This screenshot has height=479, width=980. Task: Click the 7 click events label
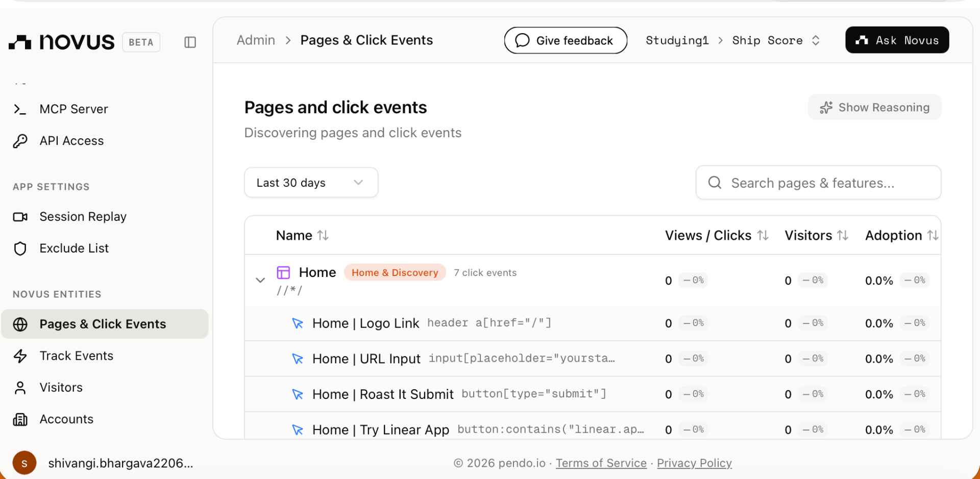pos(485,272)
